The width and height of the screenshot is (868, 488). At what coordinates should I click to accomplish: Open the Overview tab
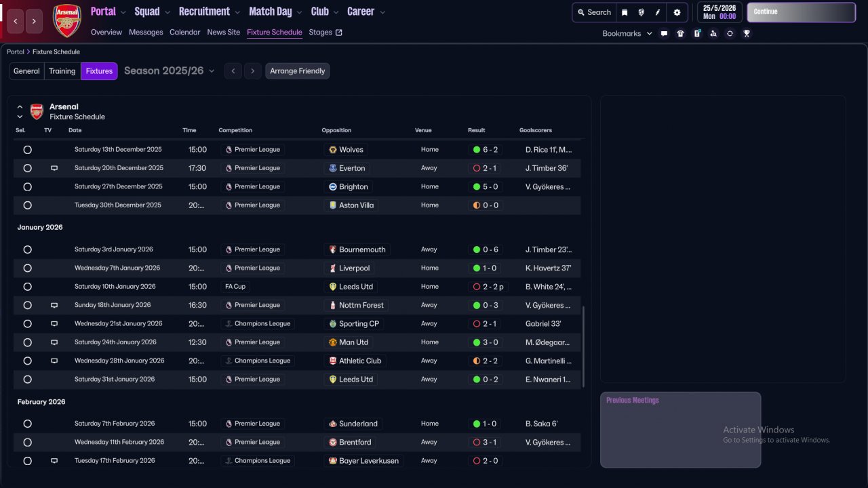106,33
